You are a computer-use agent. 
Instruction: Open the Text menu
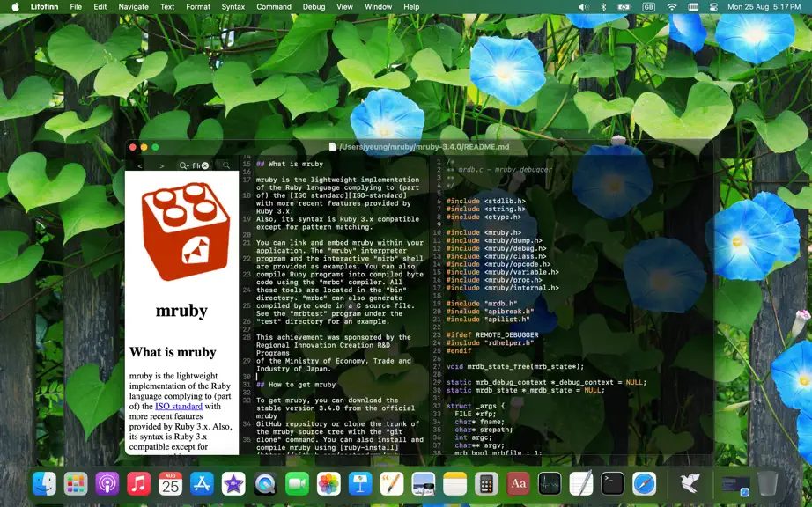(x=167, y=7)
